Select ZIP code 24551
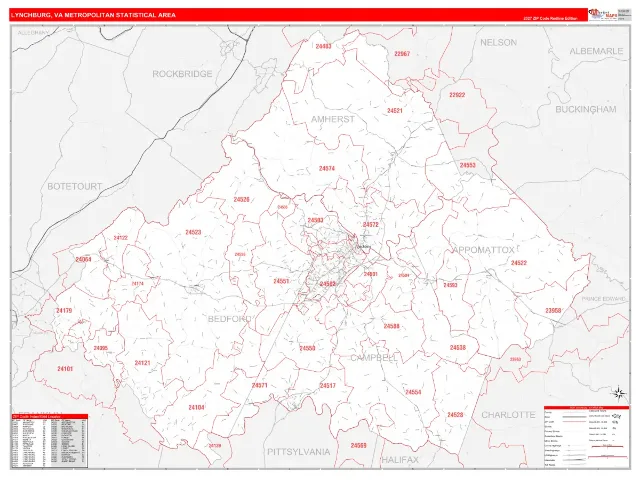This screenshot has height=480, width=640. tap(281, 281)
